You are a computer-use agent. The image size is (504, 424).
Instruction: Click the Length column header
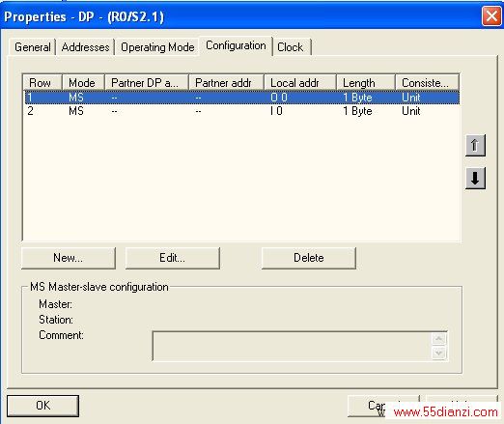pos(366,83)
